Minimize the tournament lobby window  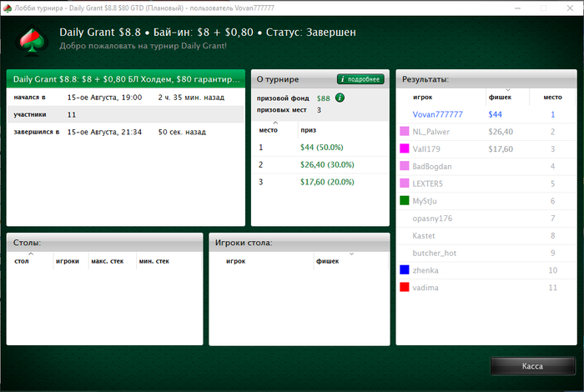(x=517, y=8)
